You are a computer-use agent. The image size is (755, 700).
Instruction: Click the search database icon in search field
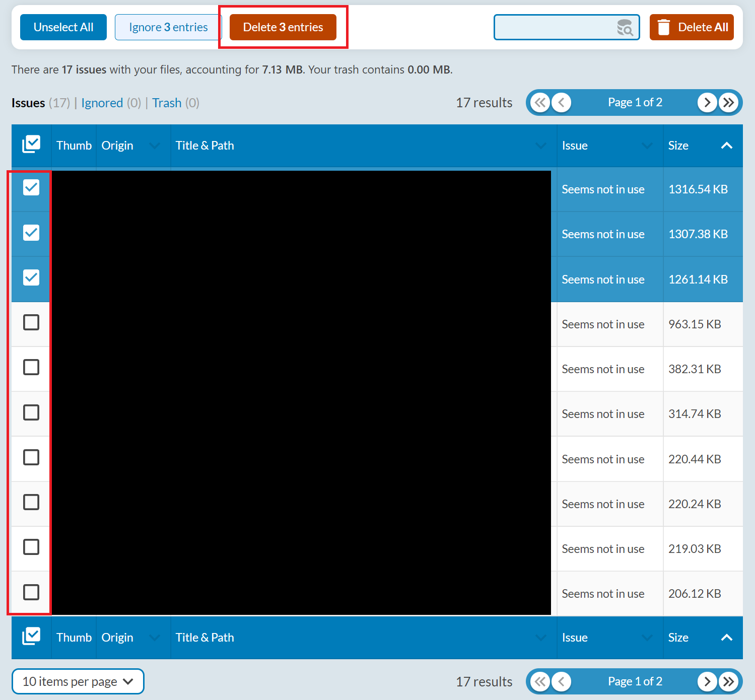[625, 28]
